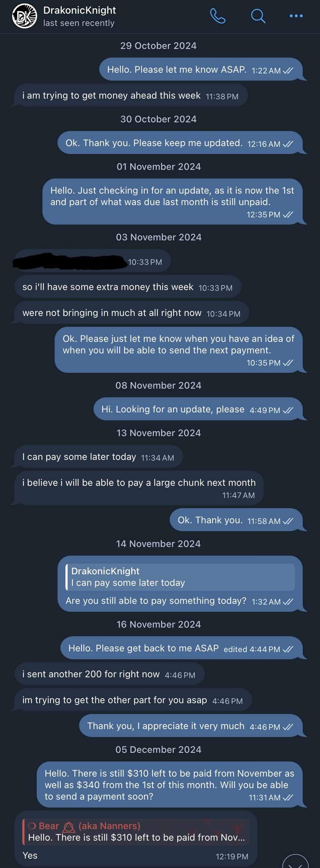Tap read checkmarks on 'Thank you, I appreciate it' message

288,727
